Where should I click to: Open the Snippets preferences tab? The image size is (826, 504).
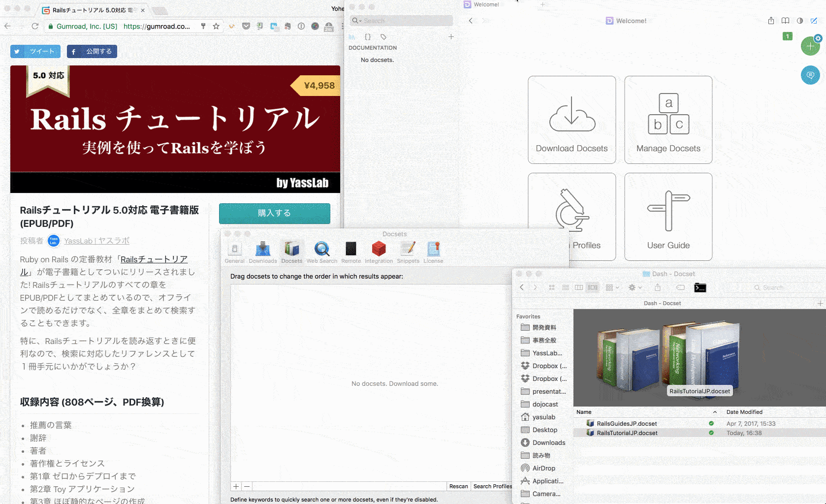point(408,252)
